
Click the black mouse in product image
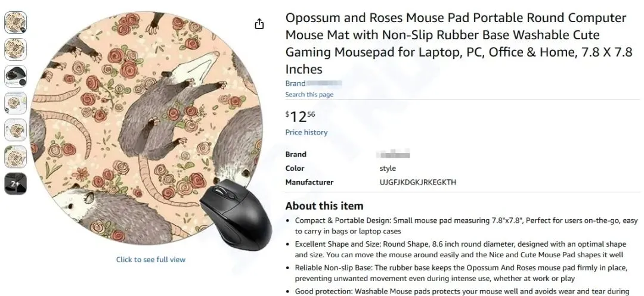click(x=236, y=215)
